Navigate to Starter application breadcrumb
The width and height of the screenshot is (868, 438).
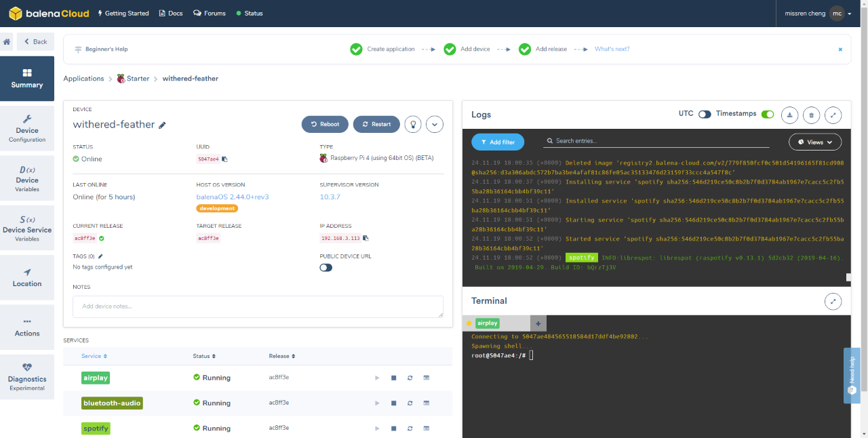click(133, 79)
